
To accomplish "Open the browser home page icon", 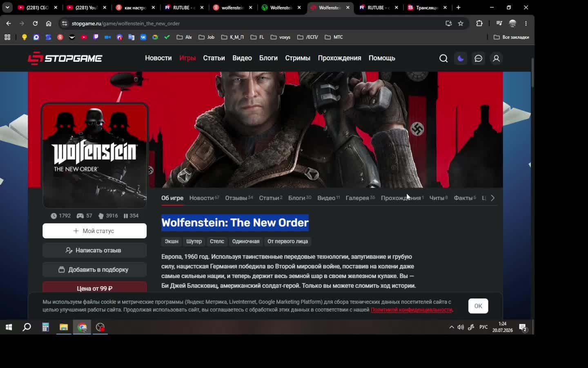I will click(x=49, y=23).
